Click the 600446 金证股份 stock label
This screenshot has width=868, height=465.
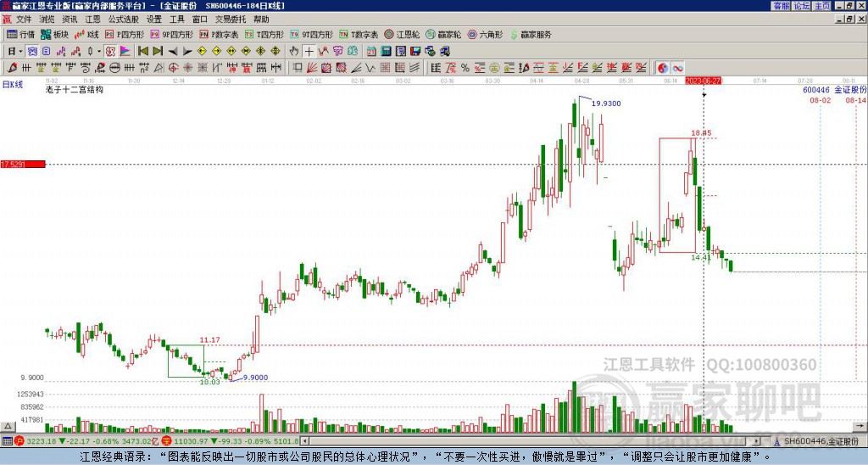835,90
